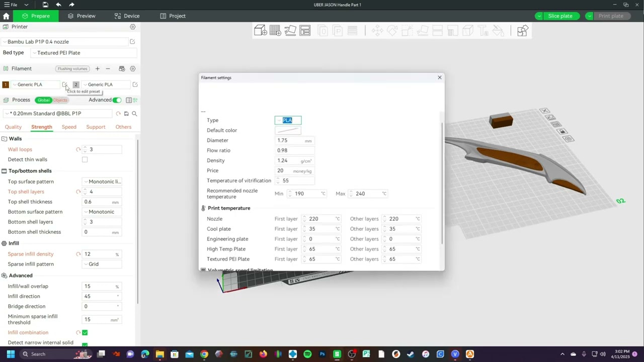Click the filament 1 brown color swatch
644x362 pixels.
[x=6, y=84]
